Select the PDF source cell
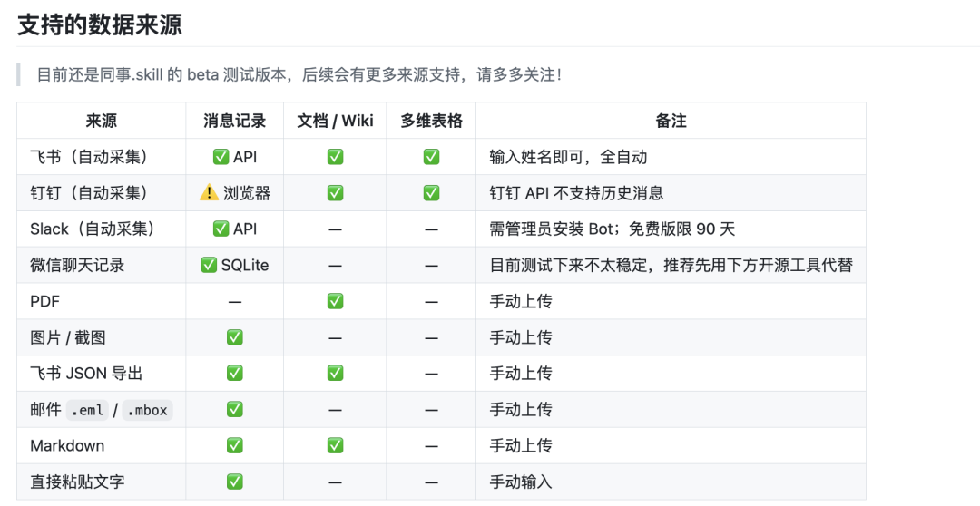Image resolution: width=980 pixels, height=506 pixels. point(102,301)
